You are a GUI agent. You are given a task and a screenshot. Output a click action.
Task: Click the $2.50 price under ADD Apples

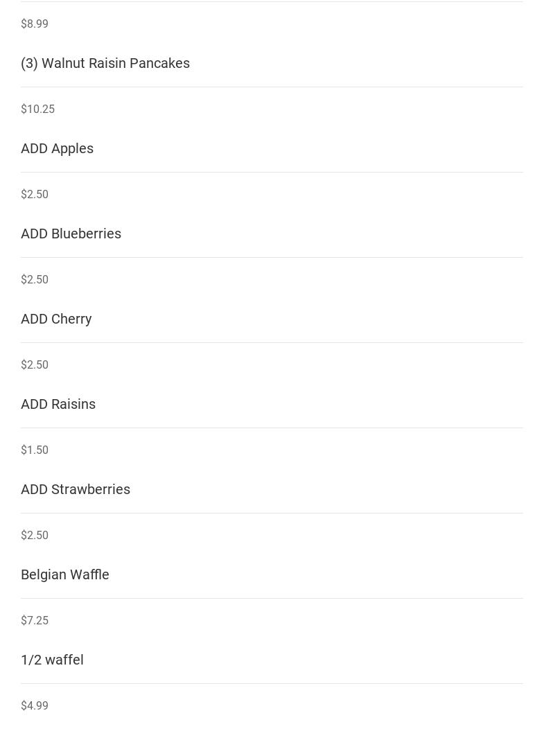(x=34, y=194)
